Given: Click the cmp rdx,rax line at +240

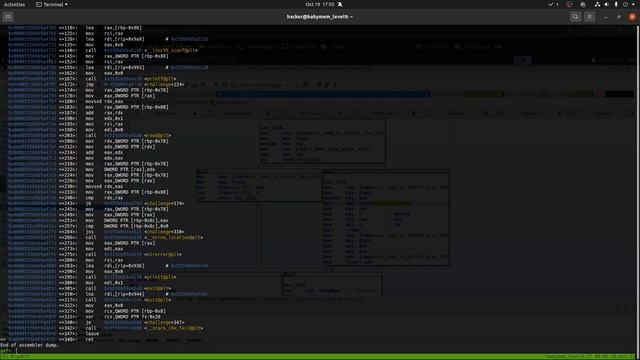Looking at the screenshot, I should pyautogui.click(x=66, y=198).
